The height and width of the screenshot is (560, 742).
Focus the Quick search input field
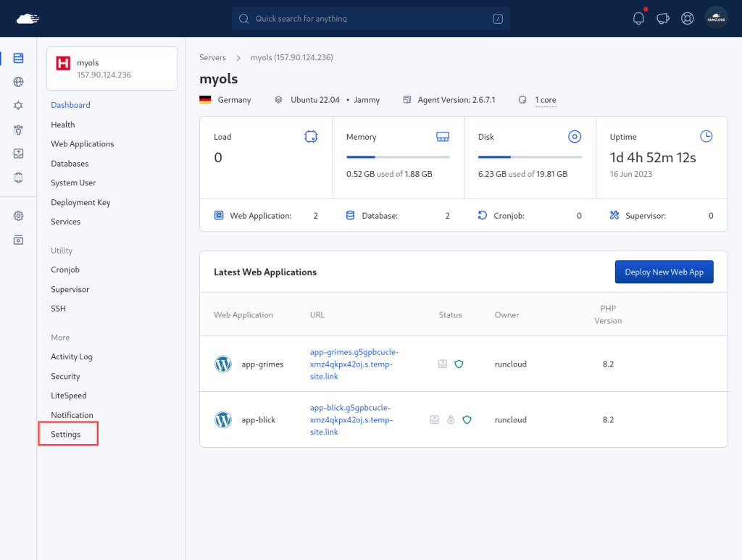pos(370,18)
